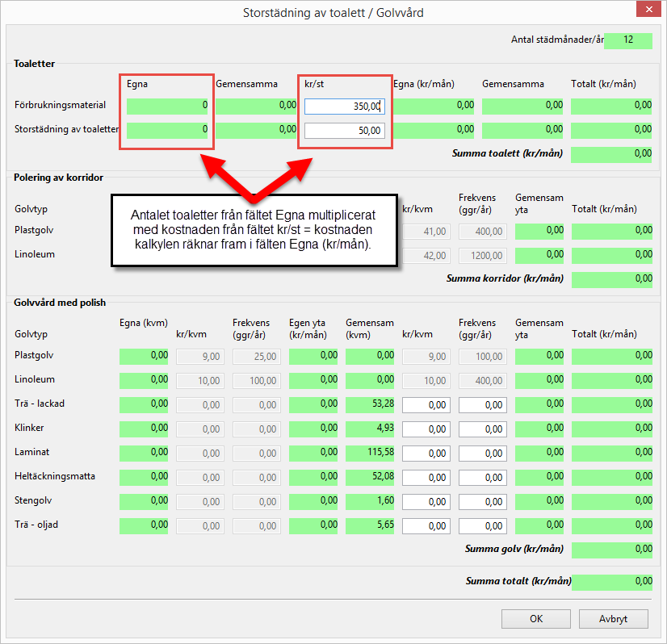The width and height of the screenshot is (667, 644).
Task: Click the Summa totalt field
Action: click(x=611, y=582)
